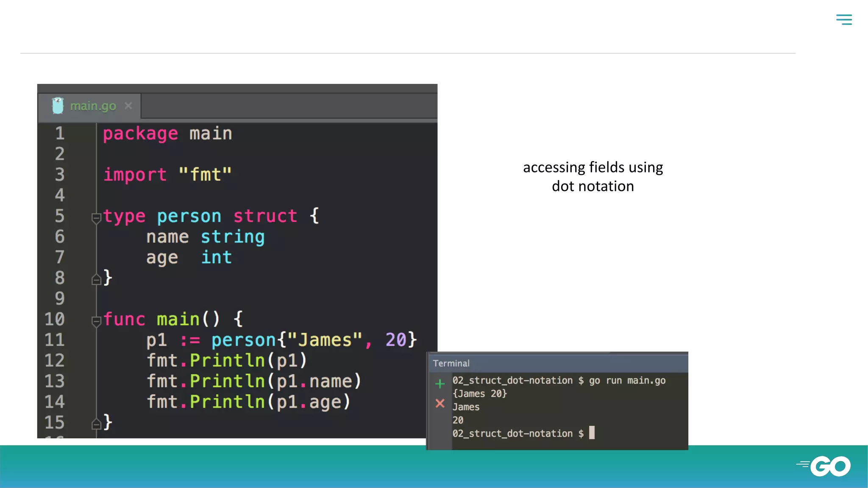Select the main.go tab
This screenshot has height=488, width=868.
(x=89, y=106)
